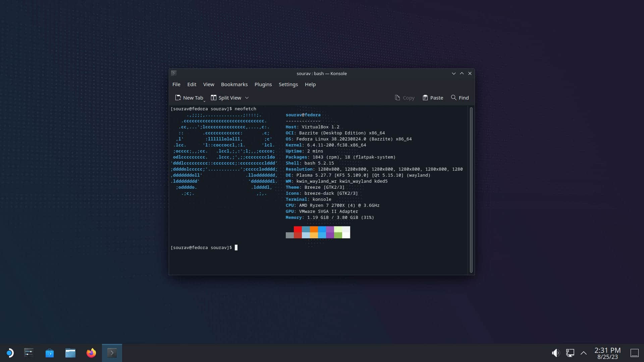Click the orange neofetch color block
The height and width of the screenshot is (362, 644).
pos(314,229)
